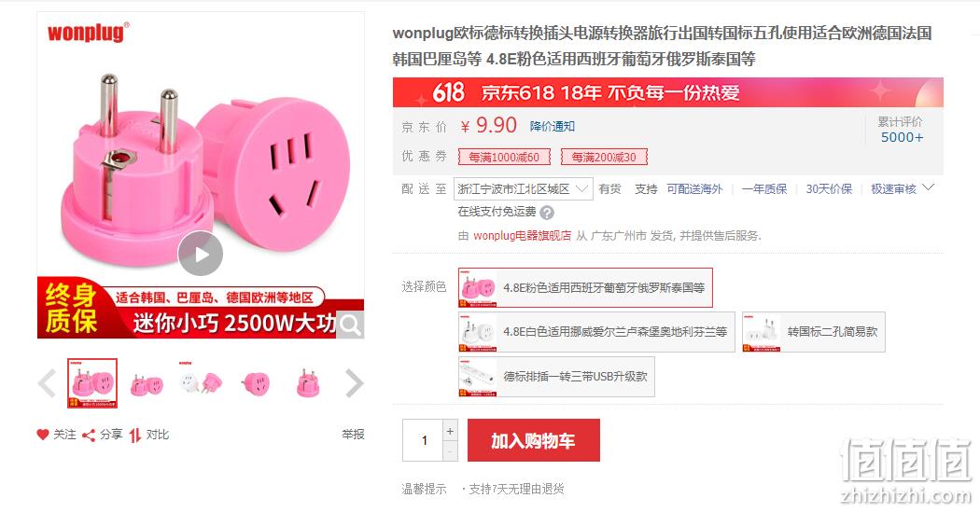Viewport: 980px width, 512px height.
Task: Play the product video
Action: [x=200, y=254]
